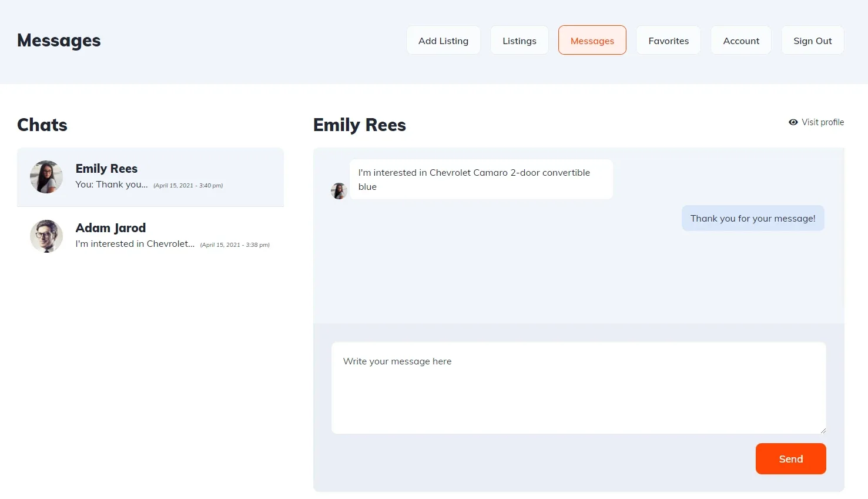The image size is (868, 499).
Task: Focus the 'Write your message here' box
Action: click(x=579, y=388)
